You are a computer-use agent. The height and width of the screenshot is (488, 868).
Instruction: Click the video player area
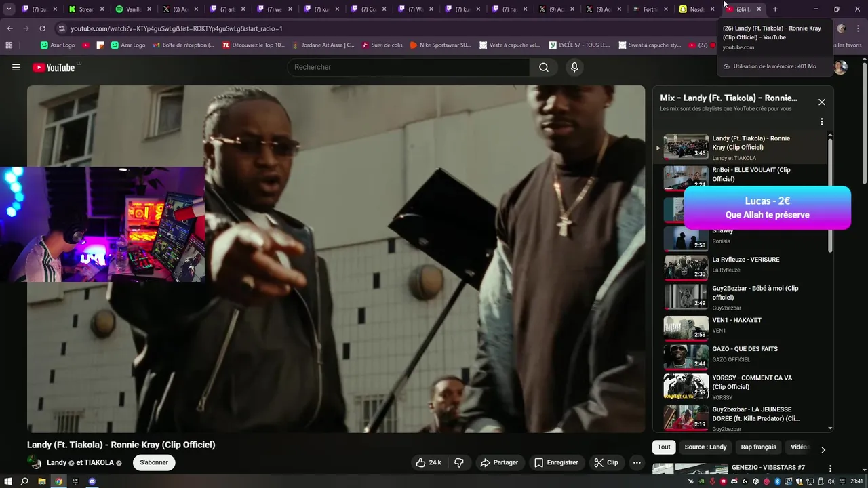click(336, 259)
